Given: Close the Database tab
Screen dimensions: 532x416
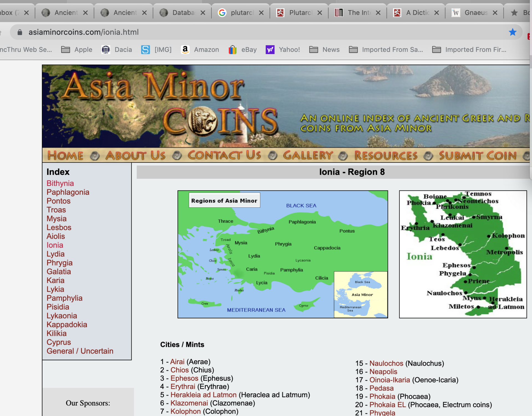Looking at the screenshot, I should click(203, 13).
